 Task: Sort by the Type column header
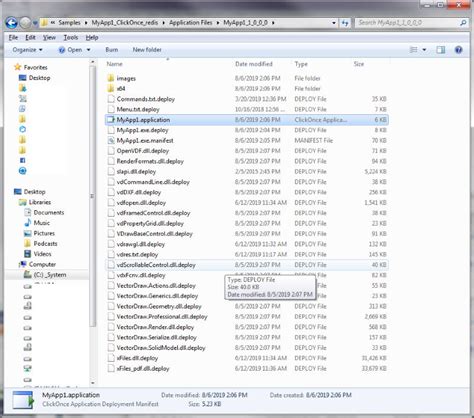click(x=301, y=64)
